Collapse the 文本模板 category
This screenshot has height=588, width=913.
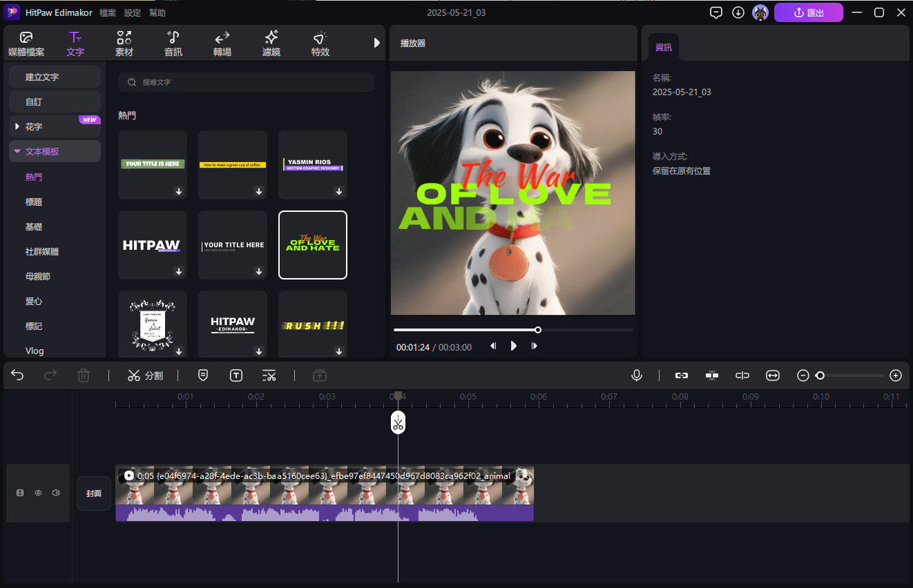point(55,151)
